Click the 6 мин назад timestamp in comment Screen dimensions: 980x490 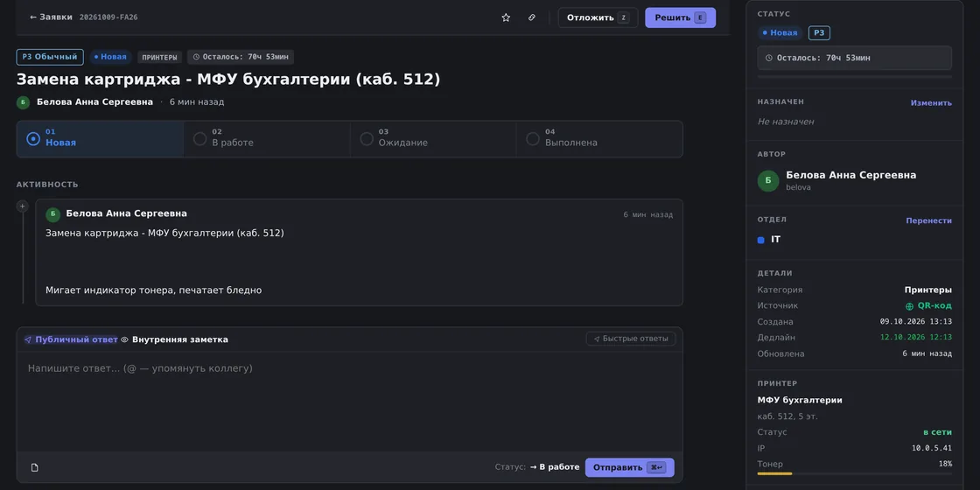pos(648,214)
